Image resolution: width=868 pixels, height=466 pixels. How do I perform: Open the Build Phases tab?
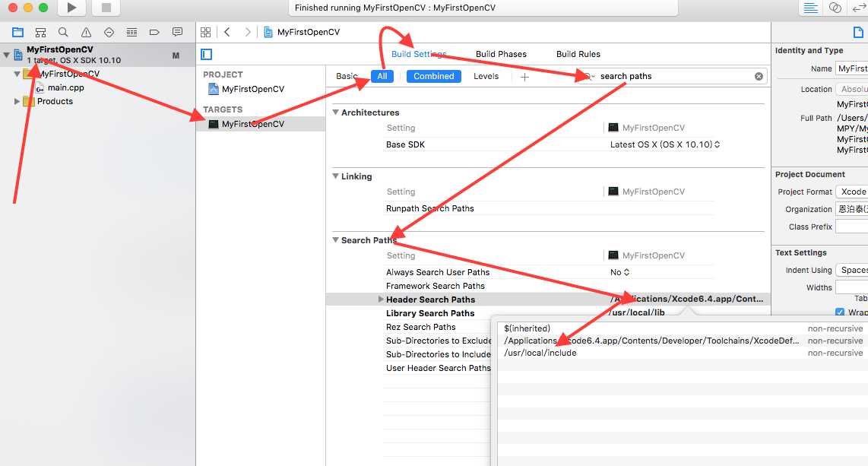[x=501, y=54]
